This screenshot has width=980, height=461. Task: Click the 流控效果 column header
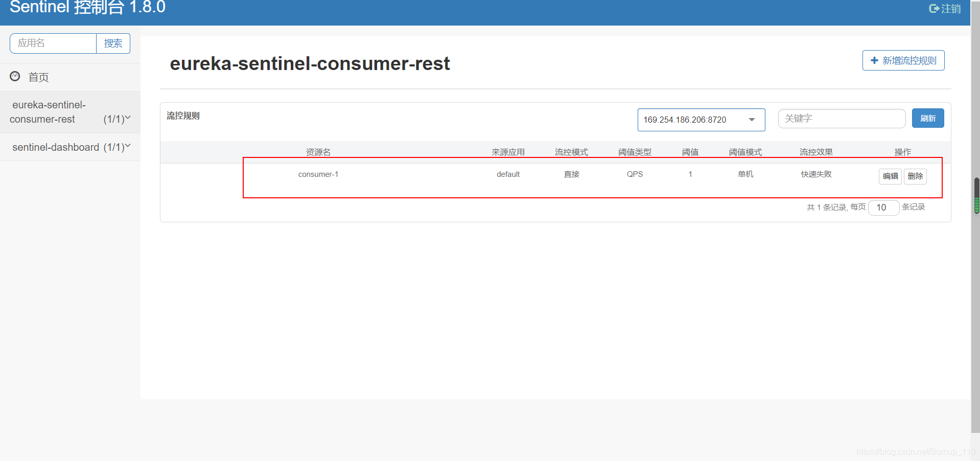[816, 152]
